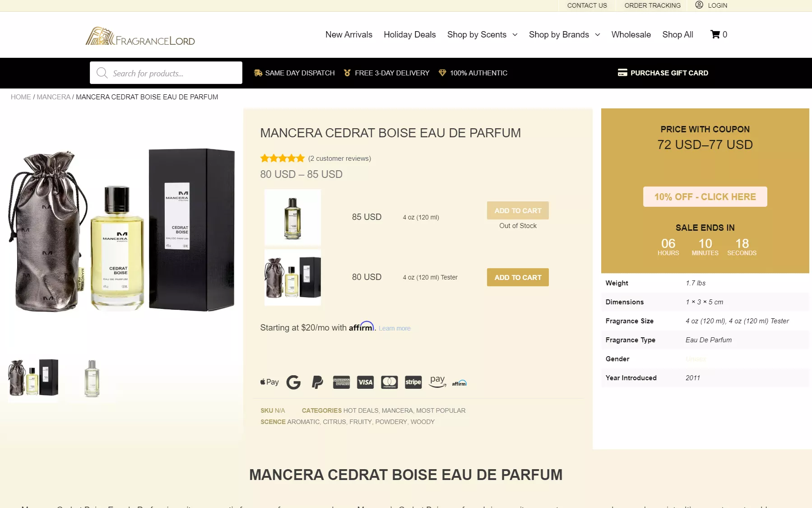Go to the Holiday Deals page
The height and width of the screenshot is (508, 812).
coord(409,35)
